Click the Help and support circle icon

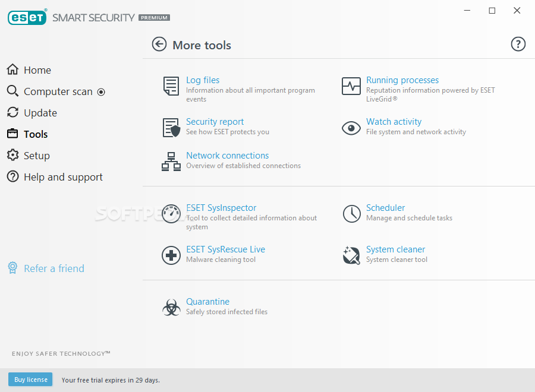12,176
